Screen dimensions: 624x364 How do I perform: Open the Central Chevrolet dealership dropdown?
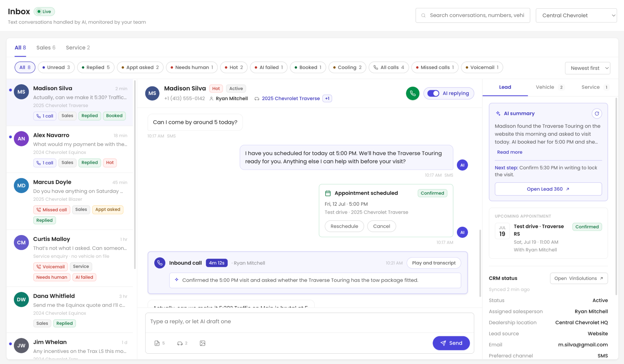576,16
